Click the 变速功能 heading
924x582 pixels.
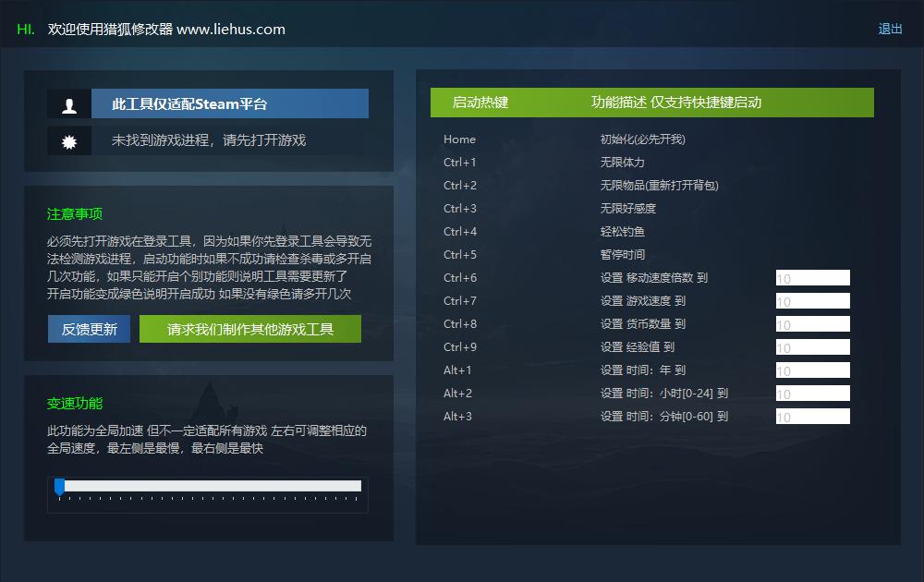75,404
